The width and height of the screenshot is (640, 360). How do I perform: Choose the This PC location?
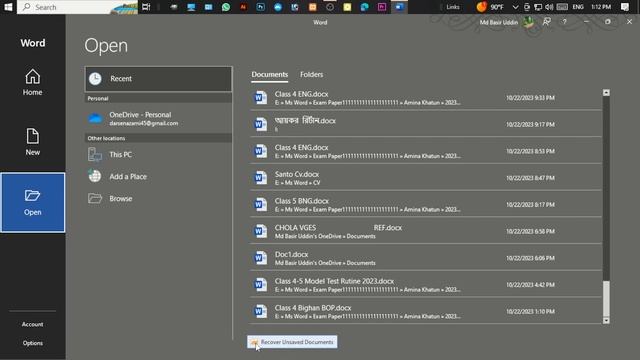click(158, 155)
